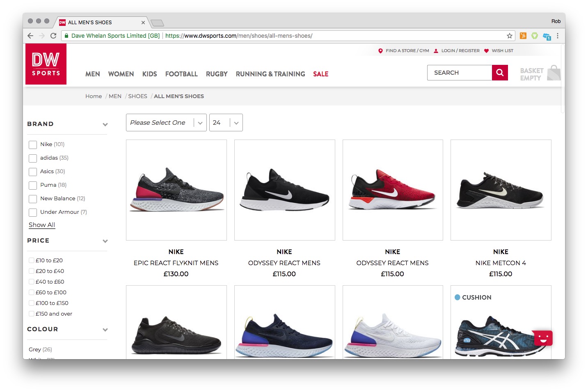Open the empty basket bag icon

coord(553,73)
